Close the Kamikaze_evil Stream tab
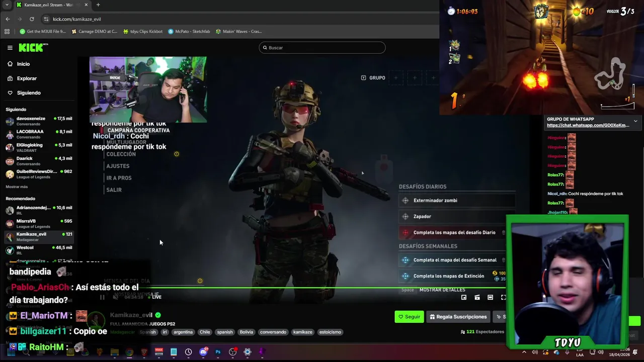This screenshot has width=644, height=362. pyautogui.click(x=86, y=5)
